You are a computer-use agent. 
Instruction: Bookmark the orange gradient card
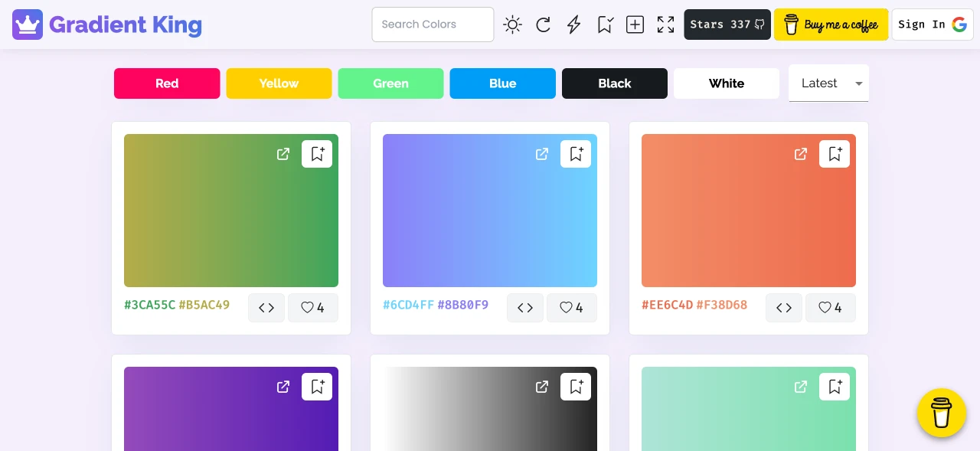coord(835,154)
